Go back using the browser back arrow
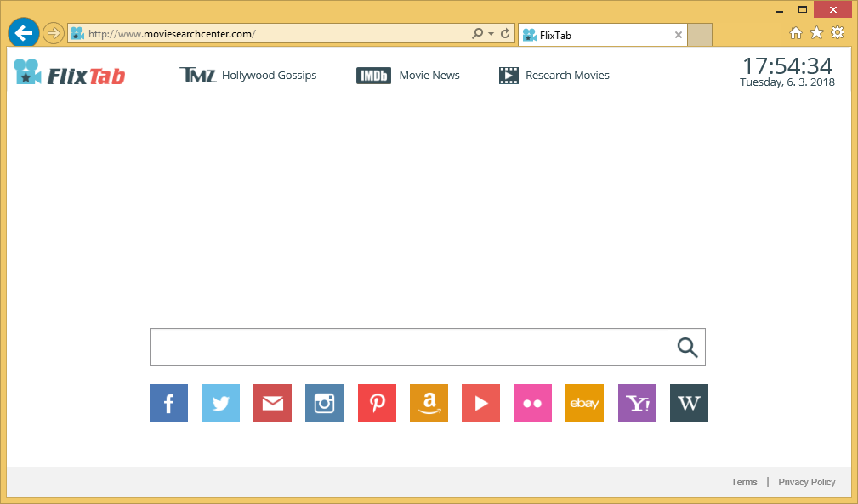Viewport: 858px width, 504px height. click(x=24, y=33)
